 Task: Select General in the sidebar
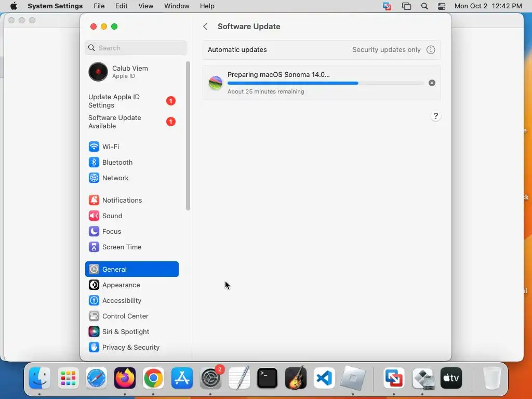tap(131, 269)
